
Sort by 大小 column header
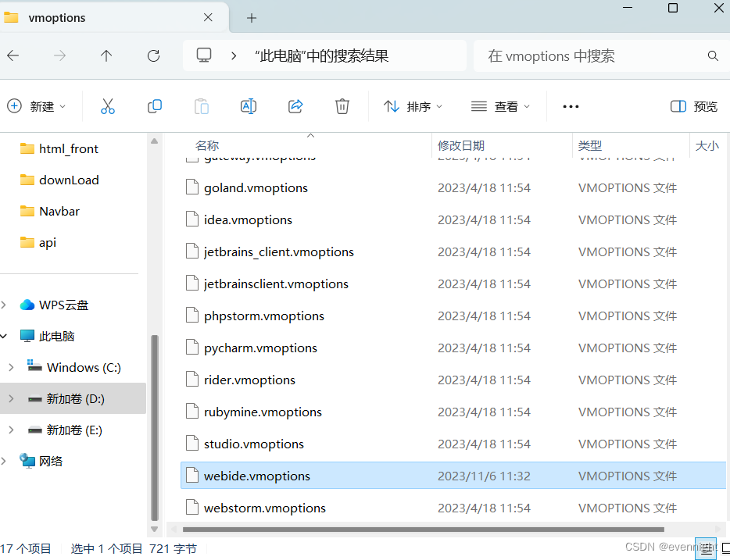pos(707,145)
